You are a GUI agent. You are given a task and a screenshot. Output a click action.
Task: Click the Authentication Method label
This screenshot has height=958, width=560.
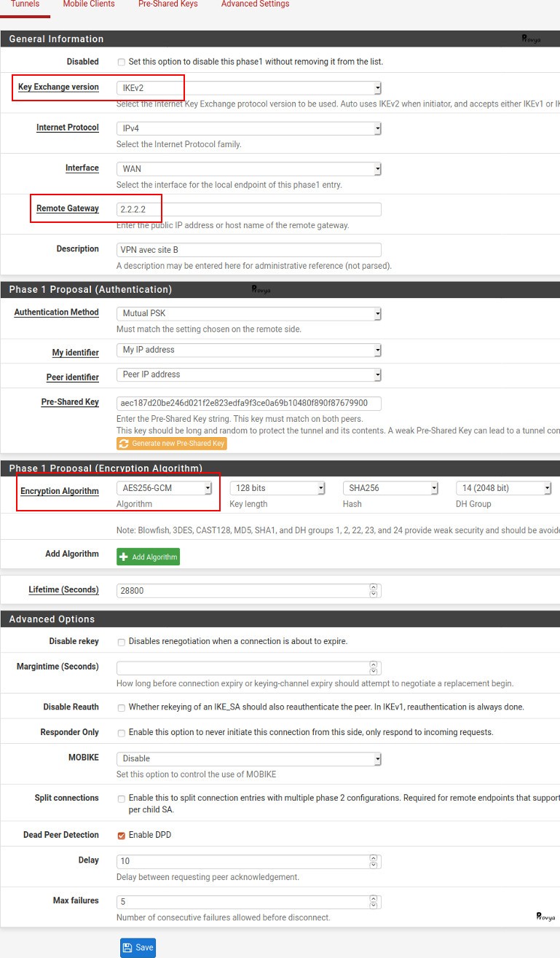57,313
